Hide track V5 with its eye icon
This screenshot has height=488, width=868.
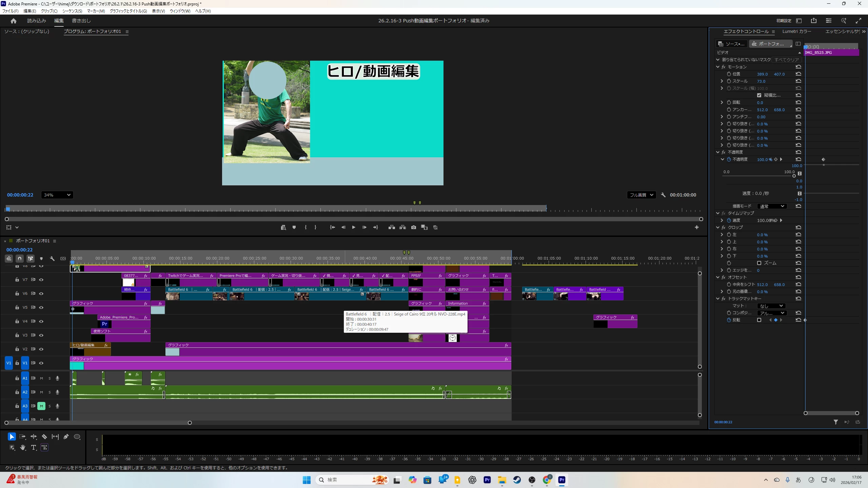[41, 307]
